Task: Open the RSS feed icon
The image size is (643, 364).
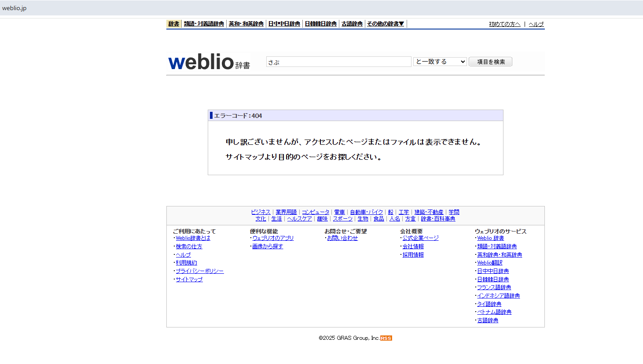Action: (x=386, y=338)
